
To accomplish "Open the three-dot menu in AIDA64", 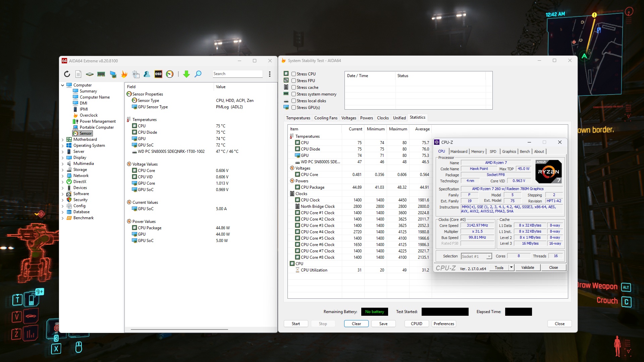I will [x=270, y=74].
